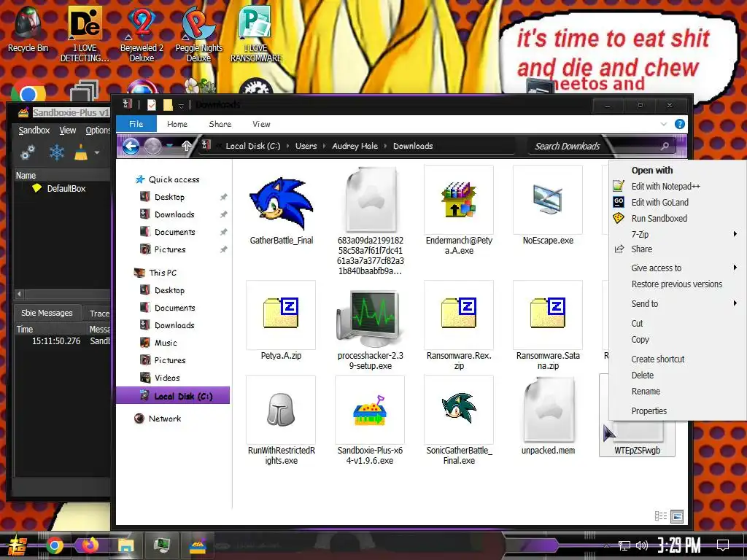Select the unpacked.mem file icon
The width and height of the screenshot is (747, 560).
click(548, 411)
